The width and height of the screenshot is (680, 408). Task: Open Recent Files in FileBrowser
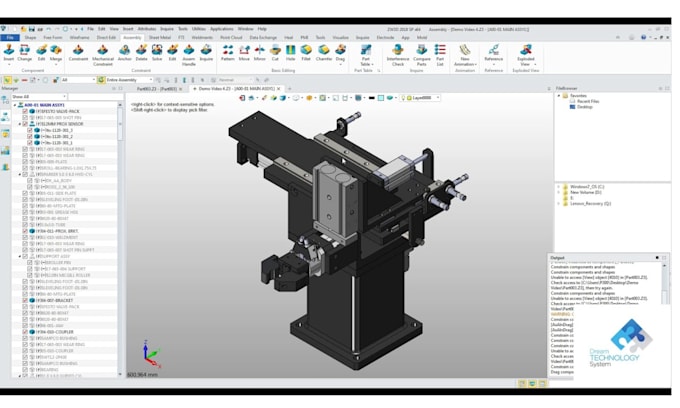pos(588,101)
